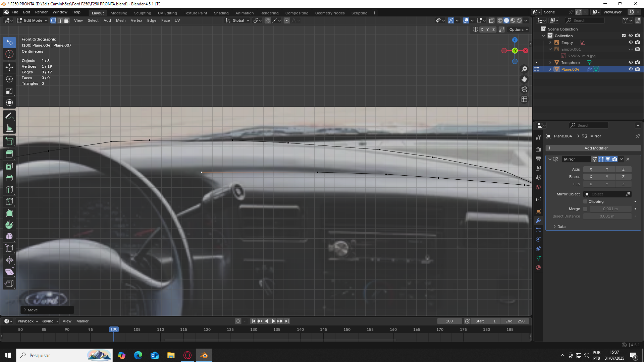644x362 pixels.
Task: Switch to the Sculpting workspace tab
Action: [x=143, y=13]
